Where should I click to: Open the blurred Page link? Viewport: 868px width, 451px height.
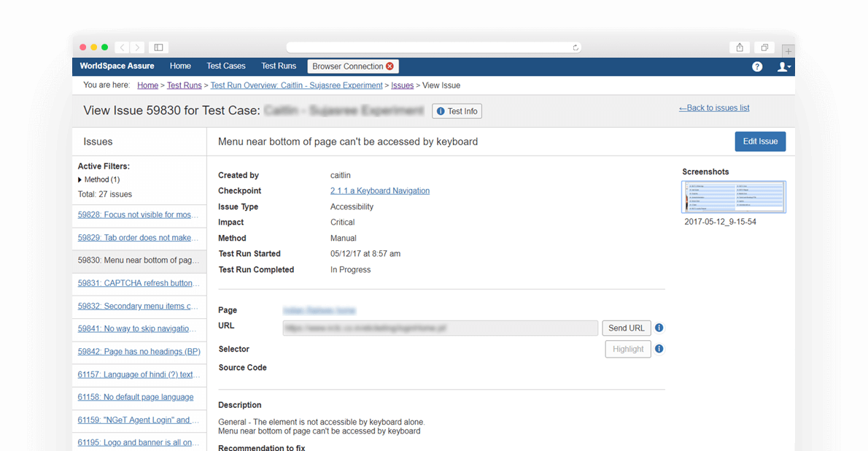(x=319, y=310)
